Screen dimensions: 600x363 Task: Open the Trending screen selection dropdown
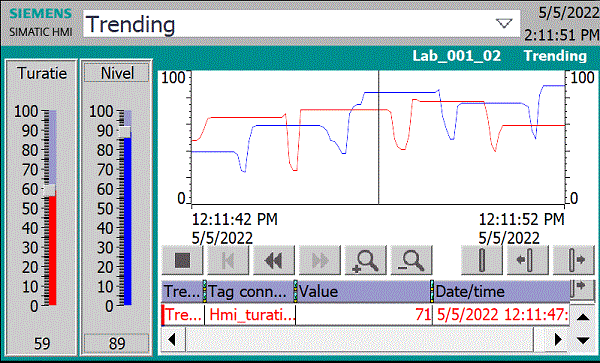[x=302, y=24]
